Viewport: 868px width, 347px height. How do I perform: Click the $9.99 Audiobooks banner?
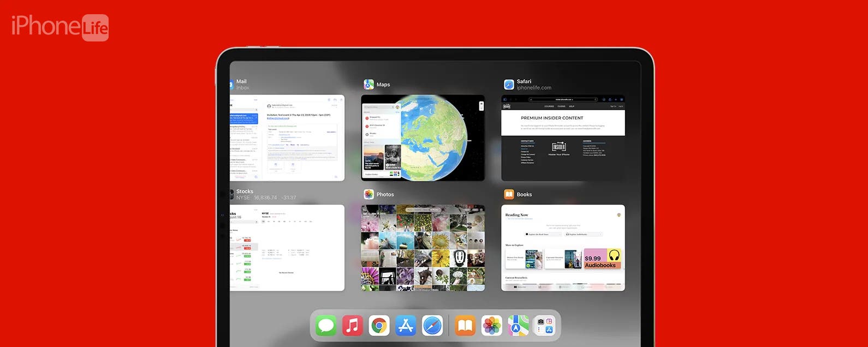point(602,259)
